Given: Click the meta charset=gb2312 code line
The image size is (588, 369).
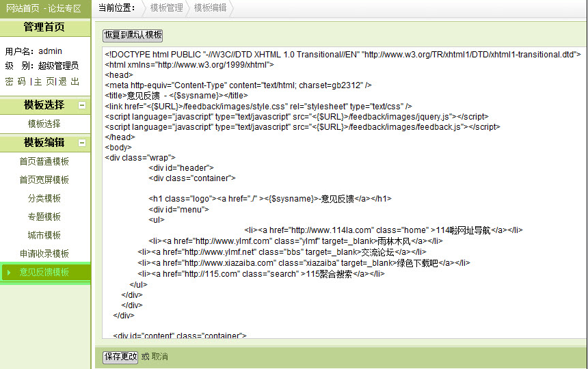Looking at the screenshot, I should [238, 85].
